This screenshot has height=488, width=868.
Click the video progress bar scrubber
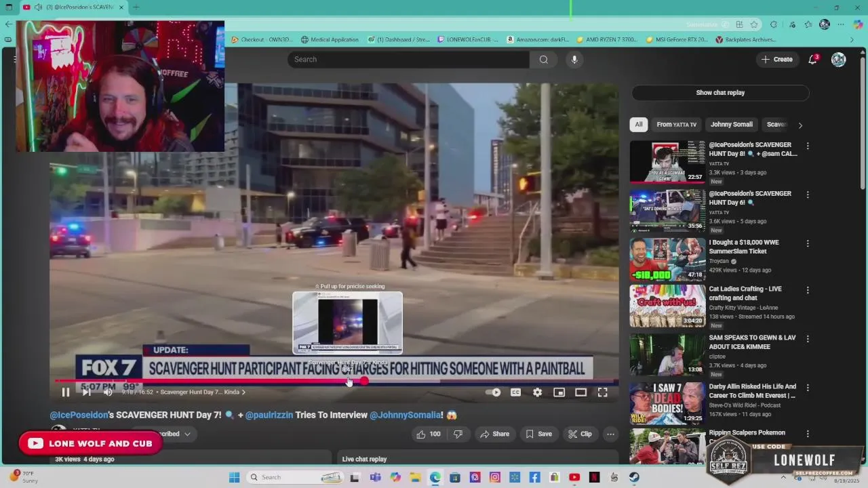[364, 381]
